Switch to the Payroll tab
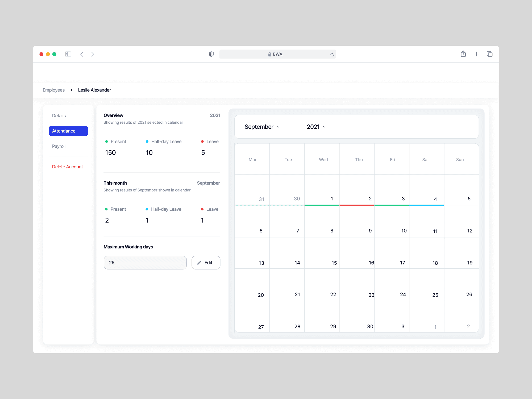The width and height of the screenshot is (532, 399). click(x=59, y=146)
